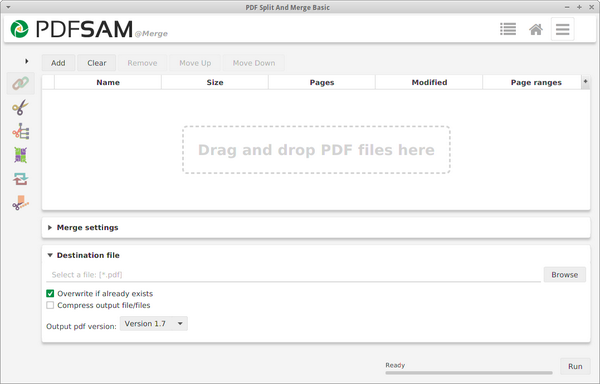Open table column visibility plus menu
600x384 pixels.
point(585,81)
